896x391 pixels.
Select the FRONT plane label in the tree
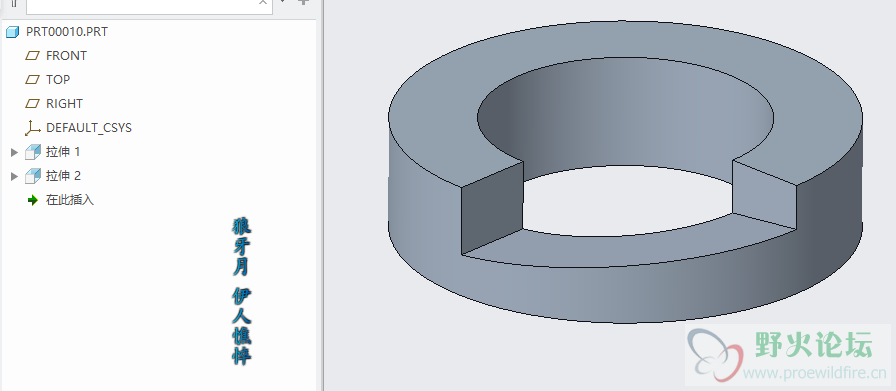(x=66, y=56)
